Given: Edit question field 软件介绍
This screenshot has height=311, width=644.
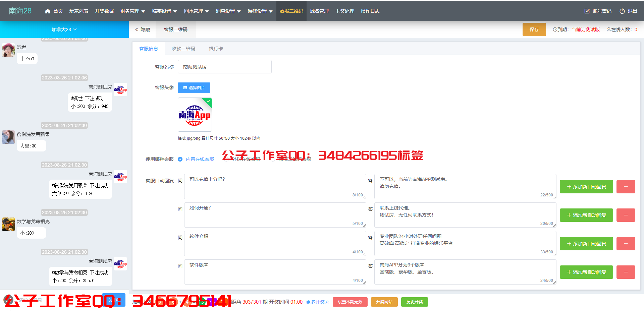Looking at the screenshot, I should (x=275, y=243).
